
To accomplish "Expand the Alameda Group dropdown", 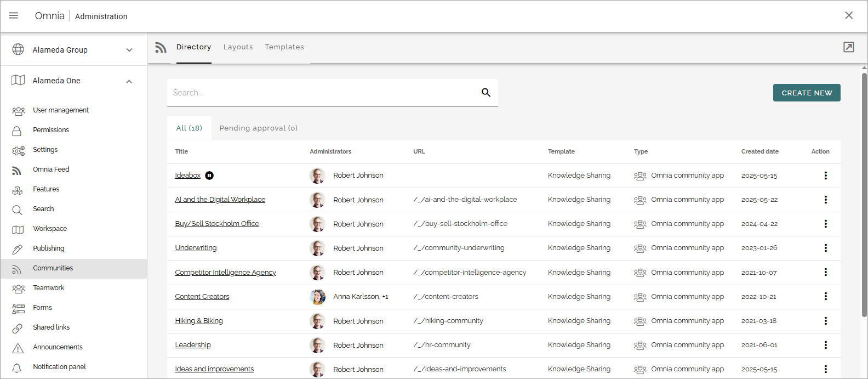I will pos(129,50).
